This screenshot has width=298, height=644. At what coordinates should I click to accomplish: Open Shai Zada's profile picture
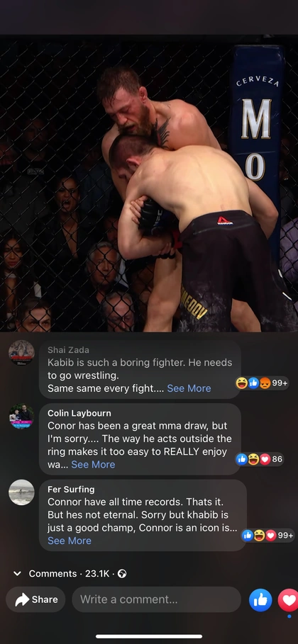click(x=21, y=353)
